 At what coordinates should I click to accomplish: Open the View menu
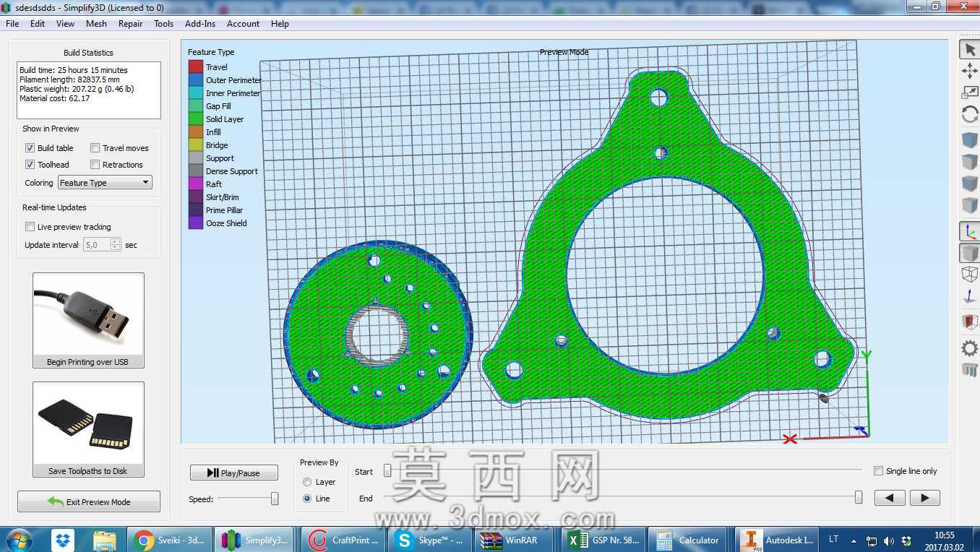(x=65, y=24)
